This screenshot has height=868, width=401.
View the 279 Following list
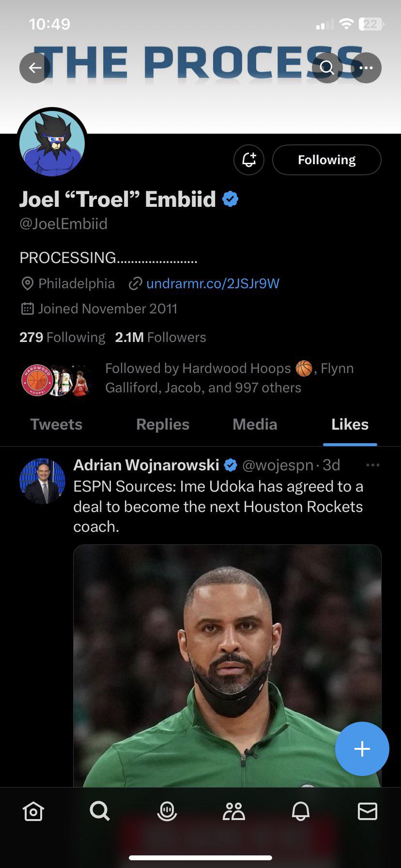[x=62, y=337]
